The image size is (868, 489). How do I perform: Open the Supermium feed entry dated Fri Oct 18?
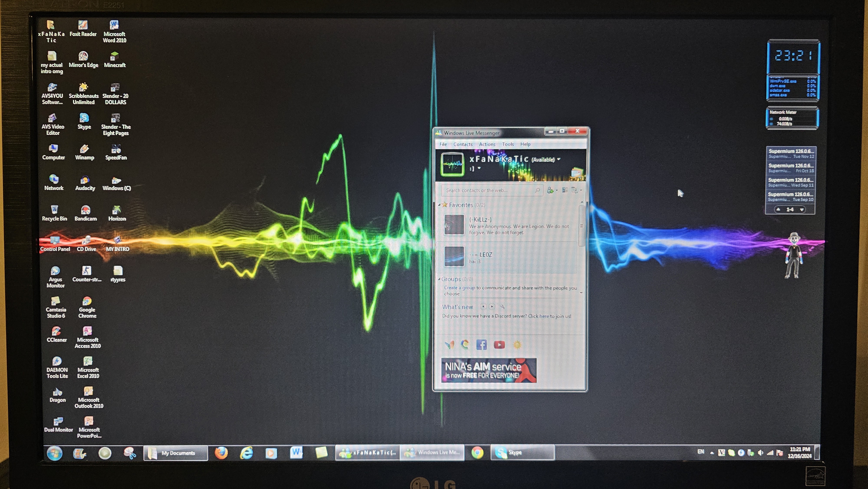(791, 168)
